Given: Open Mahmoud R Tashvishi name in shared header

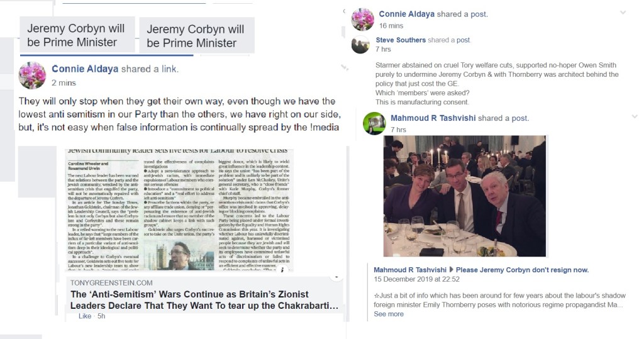Looking at the screenshot, I should pos(433,118).
